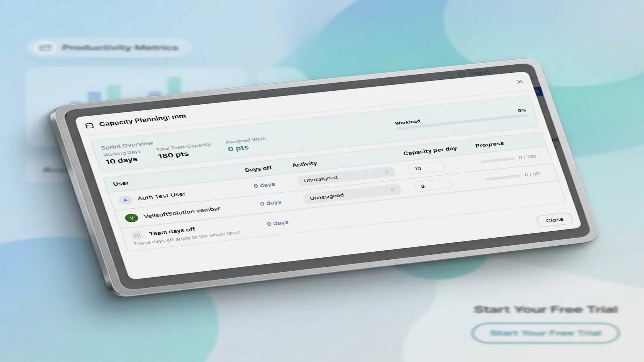644x362 pixels.
Task: Click the Days off column header
Action: click(x=258, y=169)
